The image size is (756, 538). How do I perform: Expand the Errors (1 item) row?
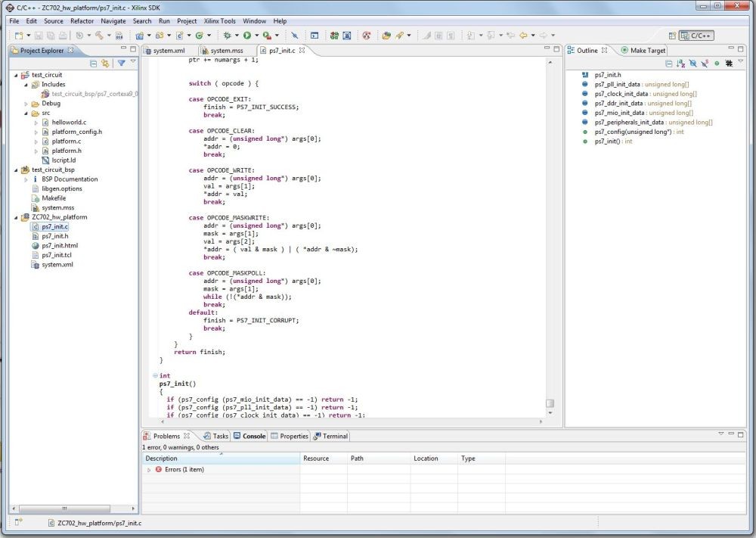[148, 469]
